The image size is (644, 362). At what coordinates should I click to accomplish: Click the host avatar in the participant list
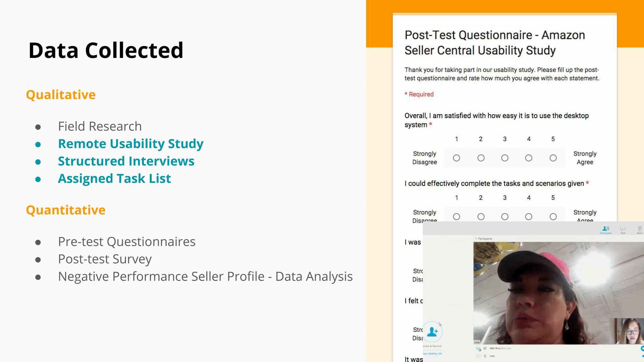pos(478,349)
